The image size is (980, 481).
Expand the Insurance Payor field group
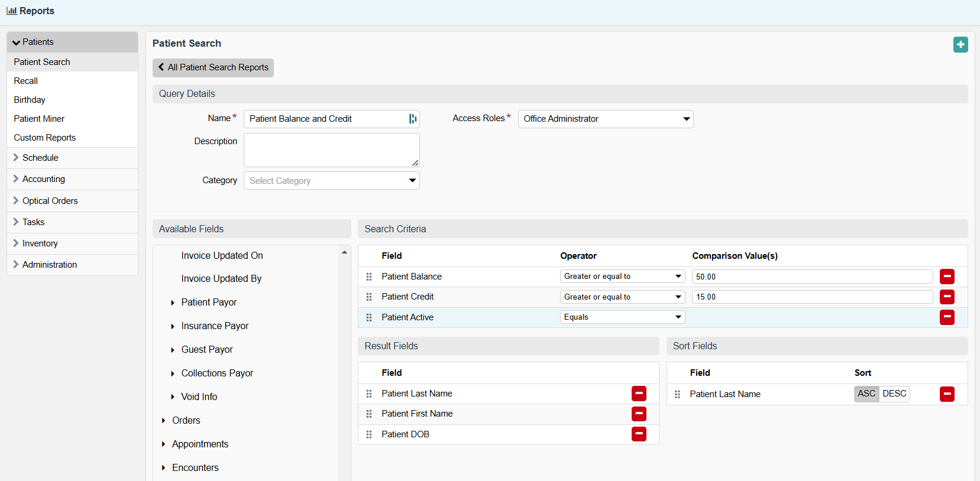click(173, 326)
